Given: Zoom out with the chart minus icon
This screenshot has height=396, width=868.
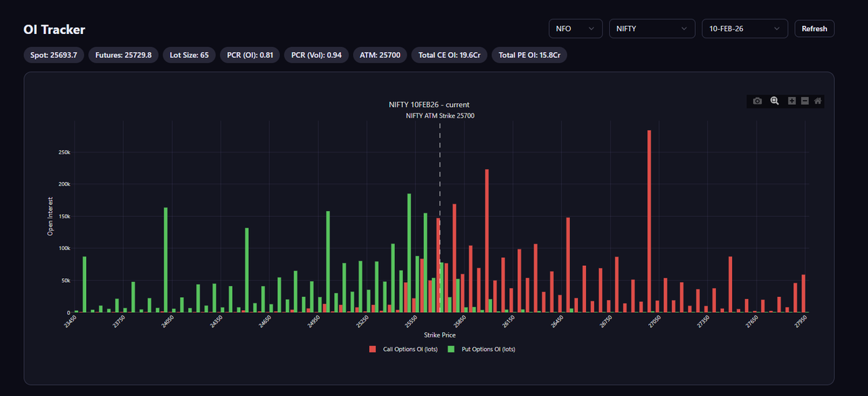Looking at the screenshot, I should (804, 101).
